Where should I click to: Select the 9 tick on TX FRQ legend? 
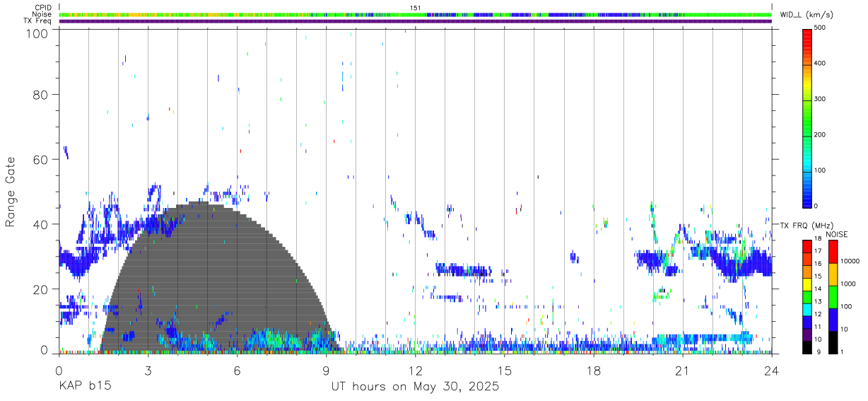(819, 351)
